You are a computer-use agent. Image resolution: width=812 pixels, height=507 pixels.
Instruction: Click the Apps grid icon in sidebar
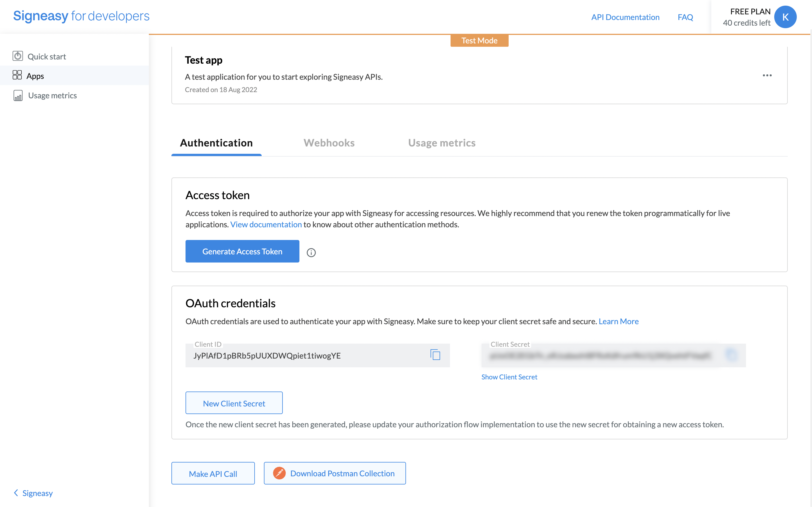coord(17,75)
